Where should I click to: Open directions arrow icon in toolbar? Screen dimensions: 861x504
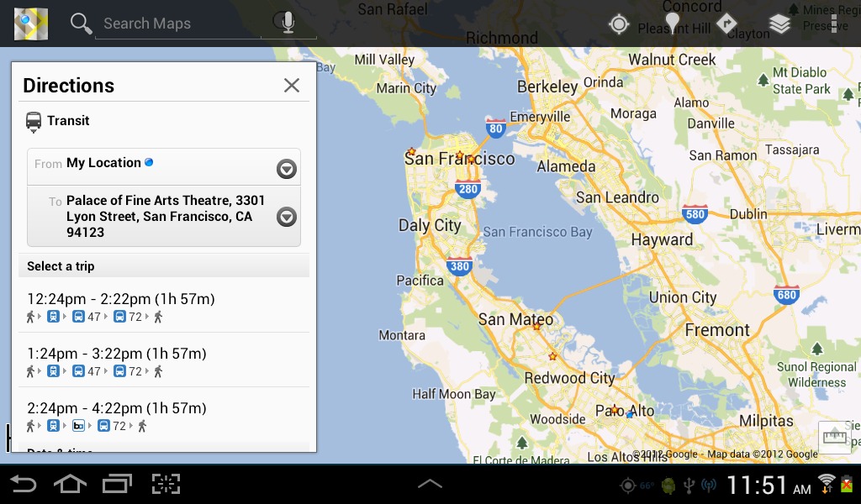(726, 24)
